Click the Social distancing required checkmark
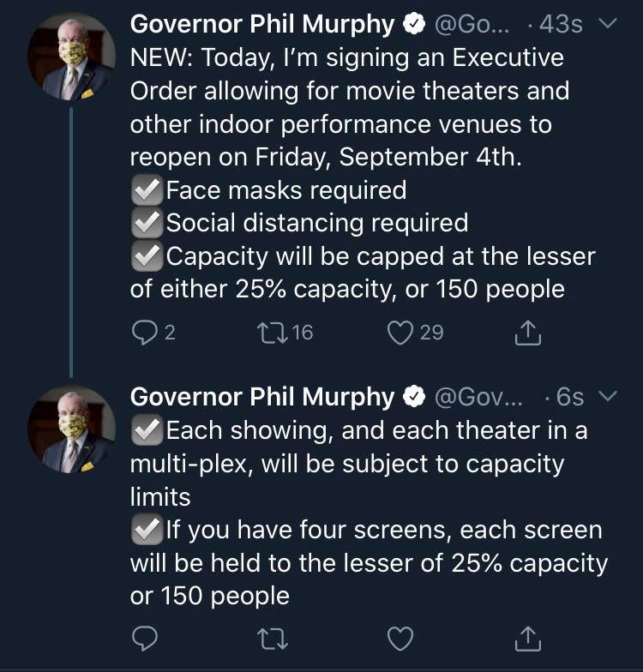The height and width of the screenshot is (672, 643). pos(147,223)
